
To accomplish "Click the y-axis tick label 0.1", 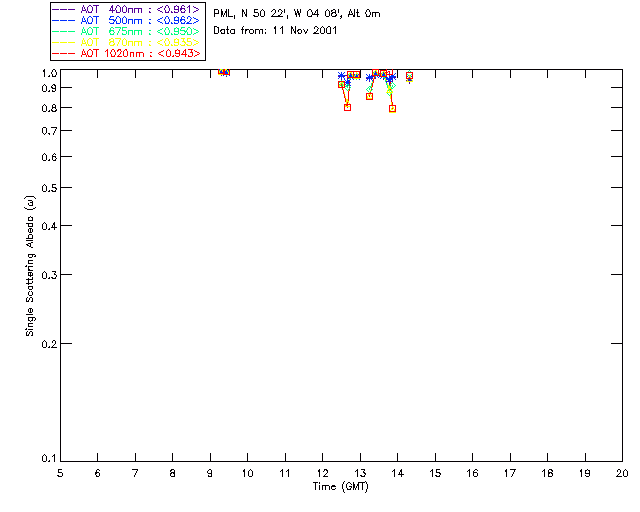I will [49, 459].
